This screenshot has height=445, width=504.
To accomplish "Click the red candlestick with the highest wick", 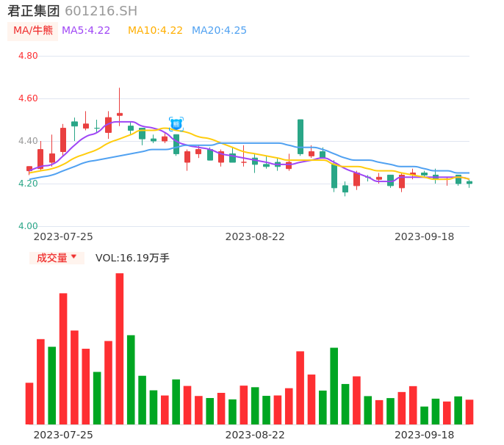I will (120, 114).
